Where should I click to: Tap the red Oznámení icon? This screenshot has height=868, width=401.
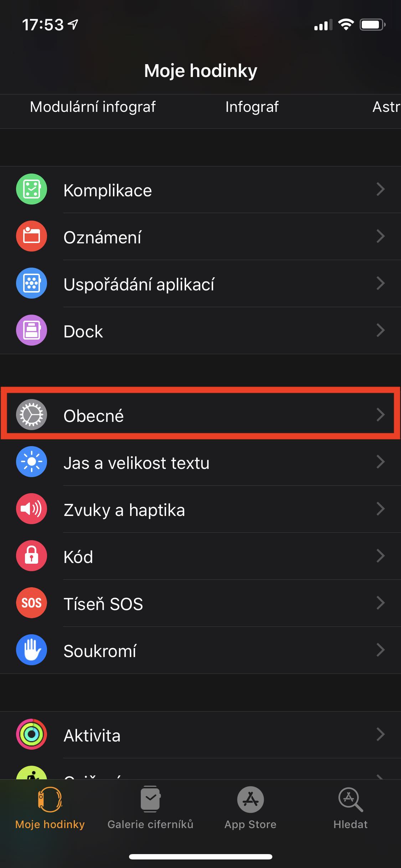click(x=31, y=236)
